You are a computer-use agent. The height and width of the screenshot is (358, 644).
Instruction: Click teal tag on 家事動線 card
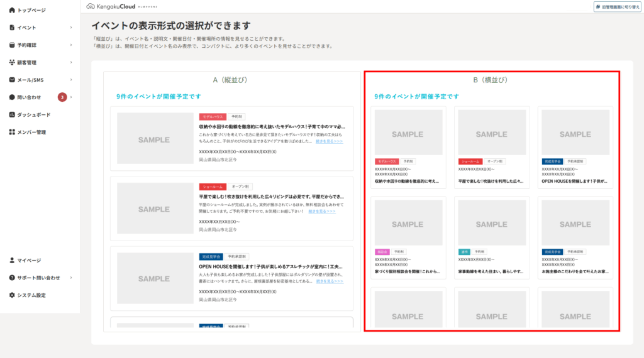[464, 252]
